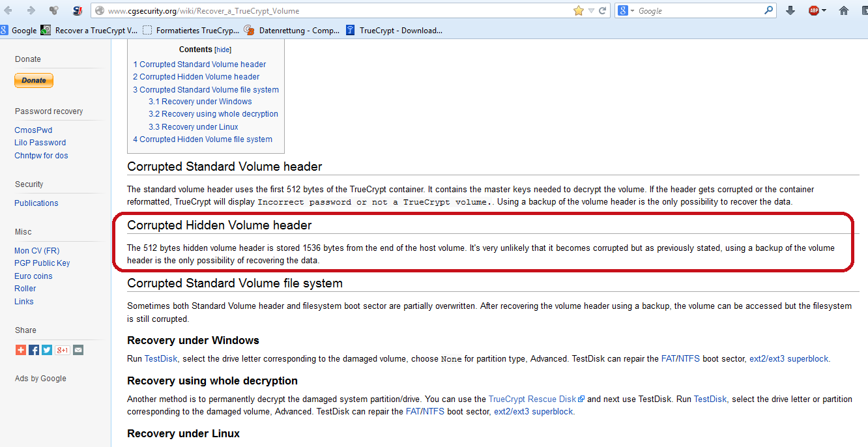The height and width of the screenshot is (447, 868).
Task: Open the Google bookmark in the bookmarks bar
Action: pos(19,31)
